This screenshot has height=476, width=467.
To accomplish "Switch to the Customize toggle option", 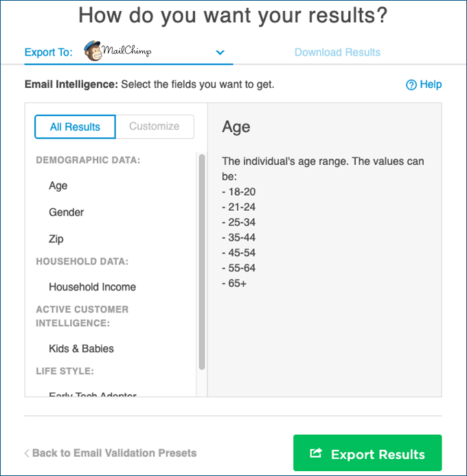I will 155,126.
